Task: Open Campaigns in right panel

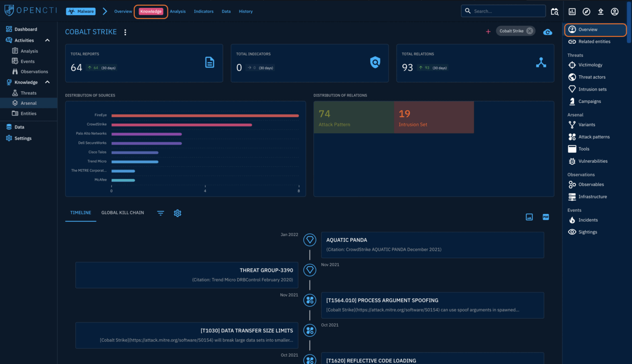Action: click(x=596, y=101)
